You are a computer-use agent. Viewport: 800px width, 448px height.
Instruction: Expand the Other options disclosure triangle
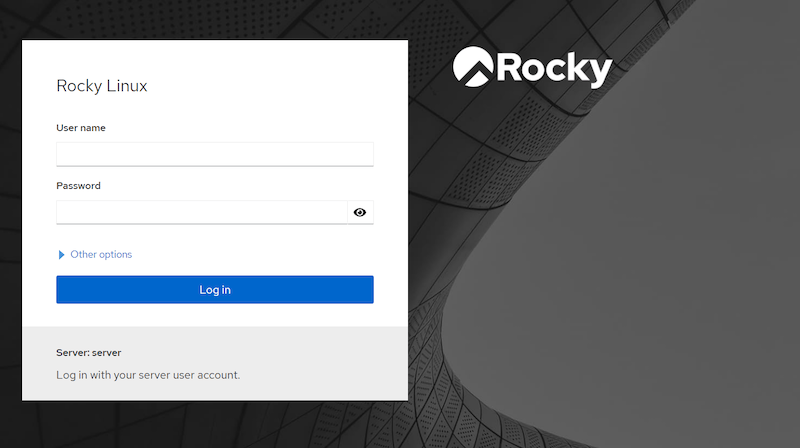[x=61, y=255]
